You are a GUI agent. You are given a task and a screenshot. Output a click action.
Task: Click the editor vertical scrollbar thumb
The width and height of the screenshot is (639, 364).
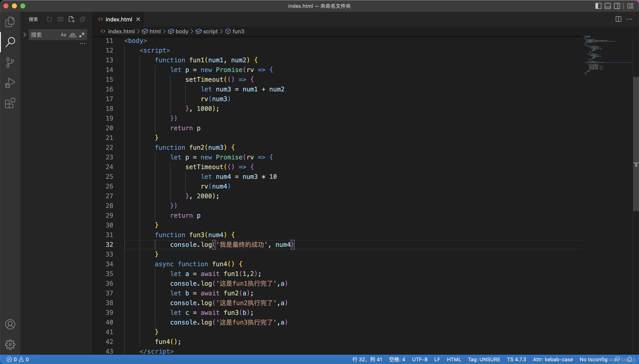tap(636, 144)
